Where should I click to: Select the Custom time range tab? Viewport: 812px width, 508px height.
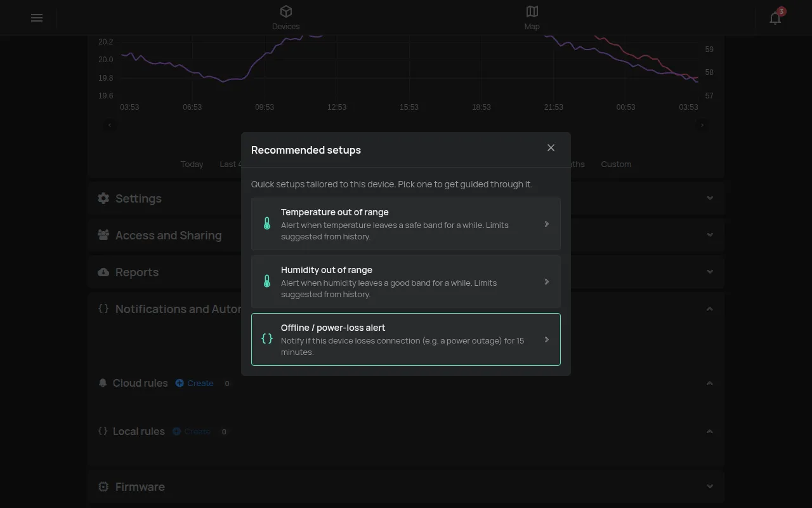point(616,164)
